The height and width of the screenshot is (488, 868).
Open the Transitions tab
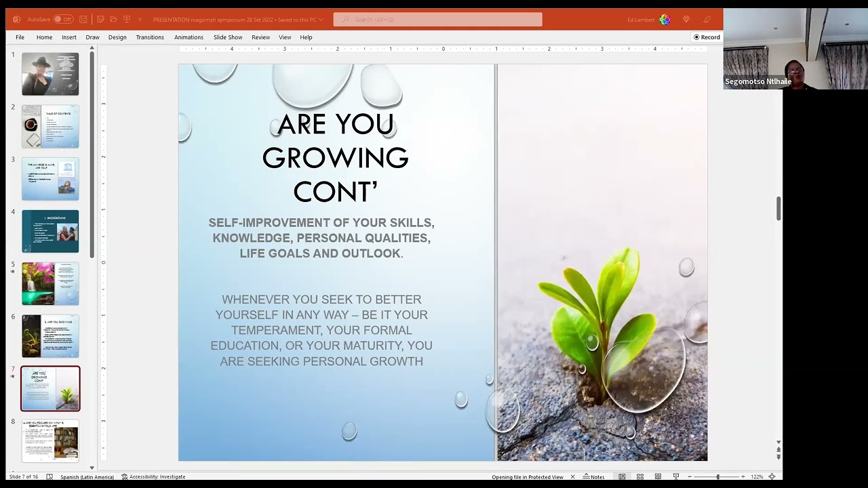coord(150,37)
